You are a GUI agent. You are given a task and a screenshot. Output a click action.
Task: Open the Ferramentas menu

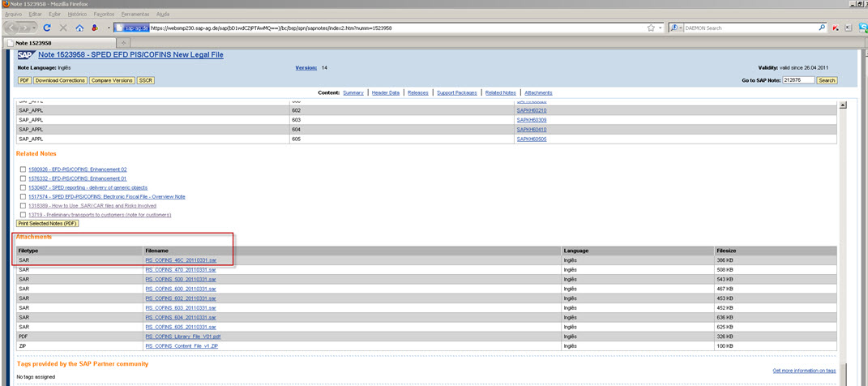[x=134, y=14]
